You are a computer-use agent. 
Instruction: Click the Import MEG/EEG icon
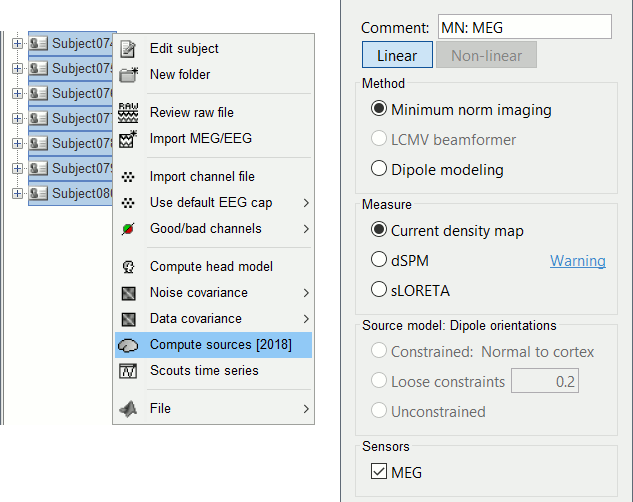(x=128, y=138)
